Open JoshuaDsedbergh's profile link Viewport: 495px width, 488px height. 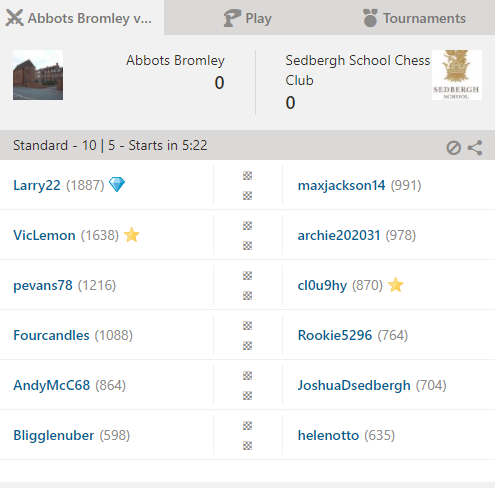click(x=354, y=385)
